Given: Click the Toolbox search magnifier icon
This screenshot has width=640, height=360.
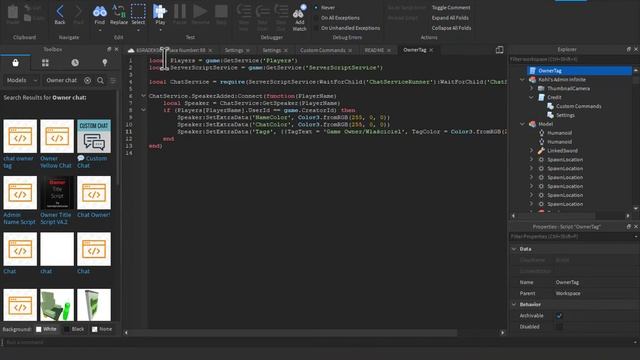Looking at the screenshot, I should tap(100, 80).
